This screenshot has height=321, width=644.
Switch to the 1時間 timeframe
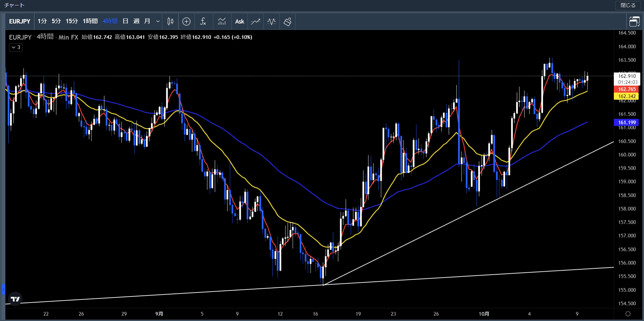coord(90,21)
